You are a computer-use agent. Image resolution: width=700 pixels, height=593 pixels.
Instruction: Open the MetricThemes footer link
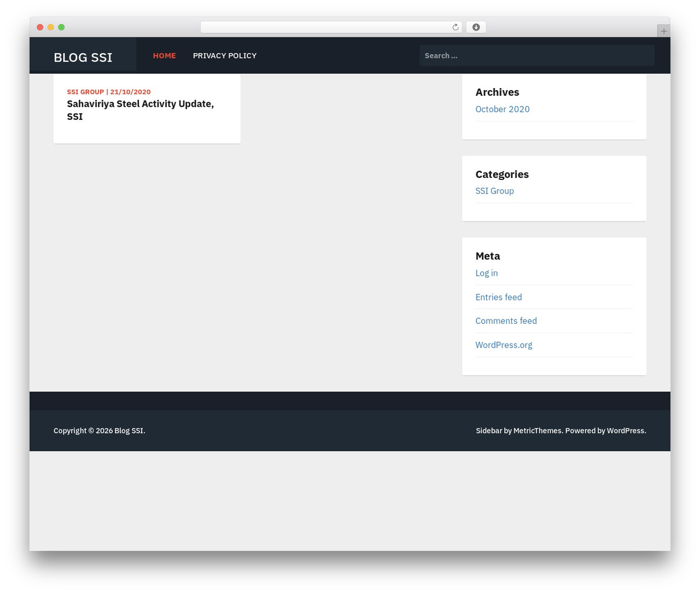tap(537, 431)
